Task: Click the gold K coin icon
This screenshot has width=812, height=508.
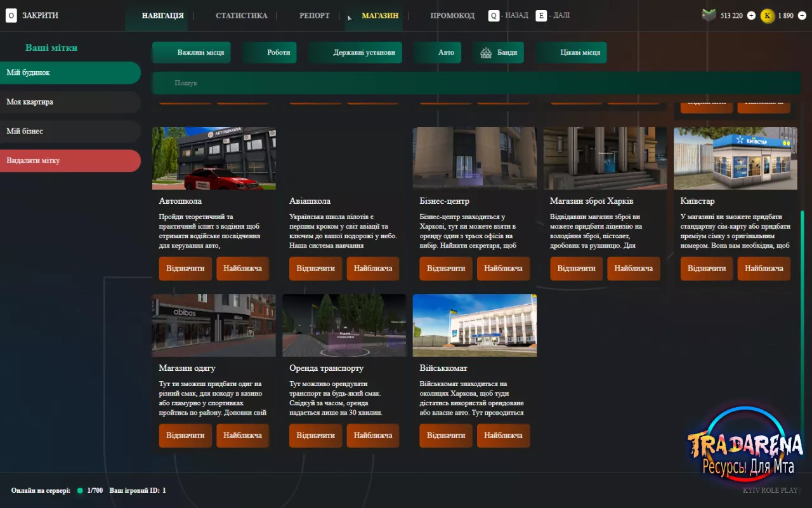Action: (x=767, y=16)
